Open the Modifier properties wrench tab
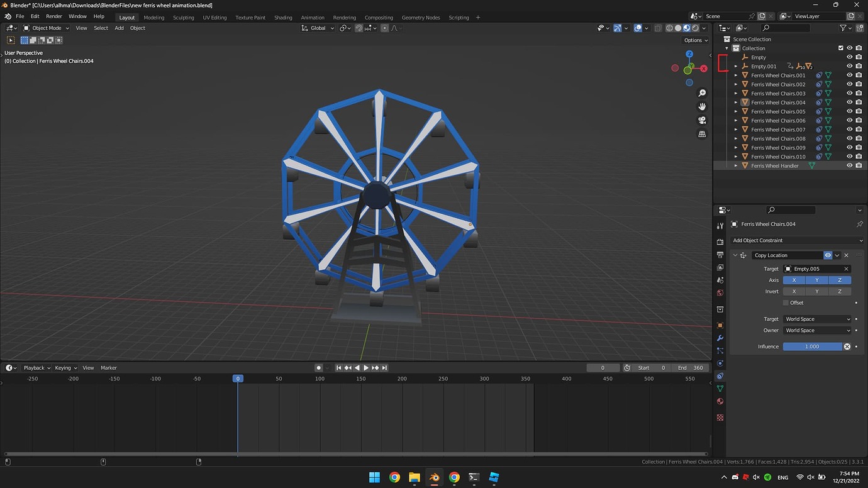 (720, 338)
